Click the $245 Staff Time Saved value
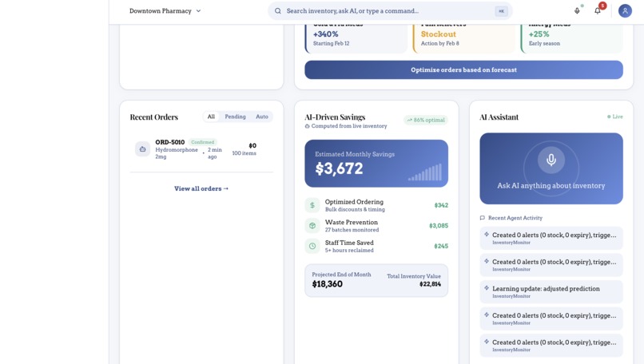Image resolution: width=644 pixels, height=364 pixels. pyautogui.click(x=441, y=246)
